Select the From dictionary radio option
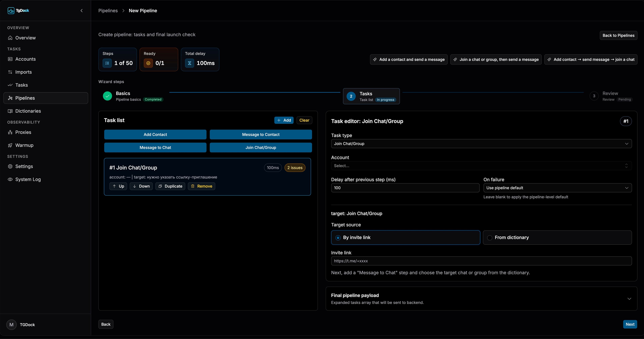 click(557, 238)
